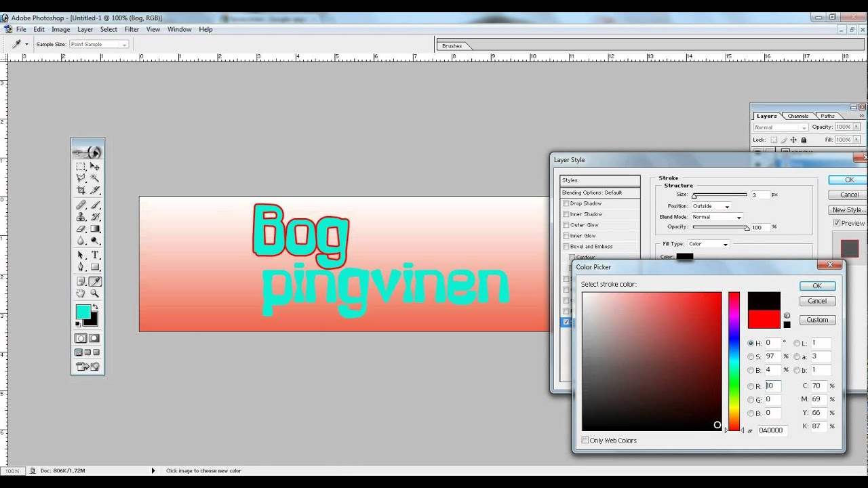Viewport: 868px width, 488px height.
Task: Check the Only Web Colors box
Action: coord(585,441)
